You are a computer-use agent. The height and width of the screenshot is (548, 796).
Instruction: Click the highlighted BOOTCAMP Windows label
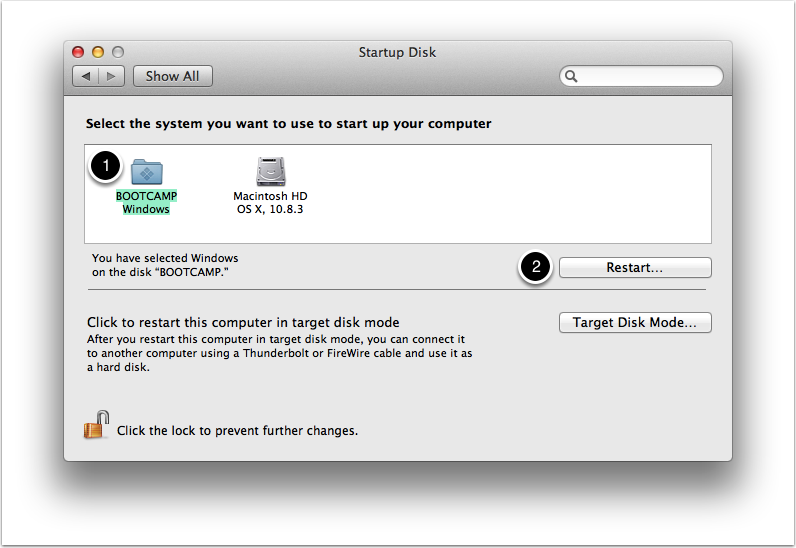[146, 203]
